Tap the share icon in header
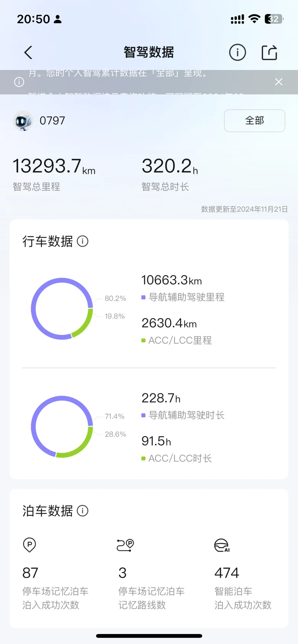The width and height of the screenshot is (298, 644). 269,52
